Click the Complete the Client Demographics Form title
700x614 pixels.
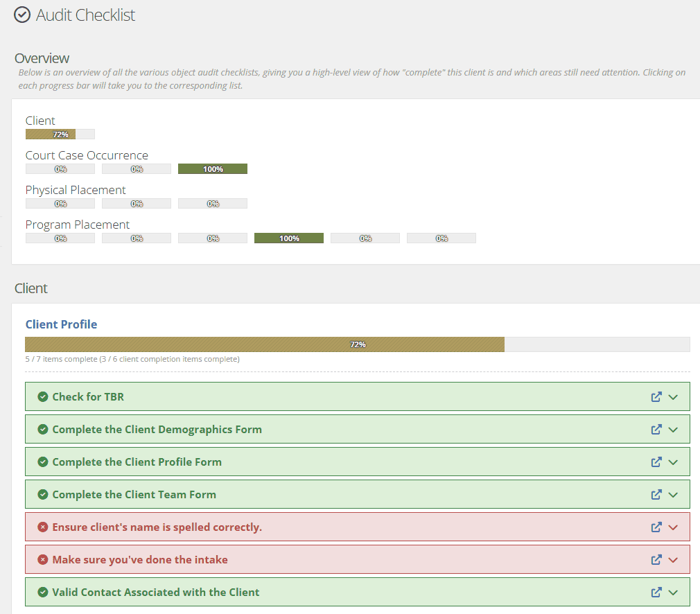tap(157, 429)
